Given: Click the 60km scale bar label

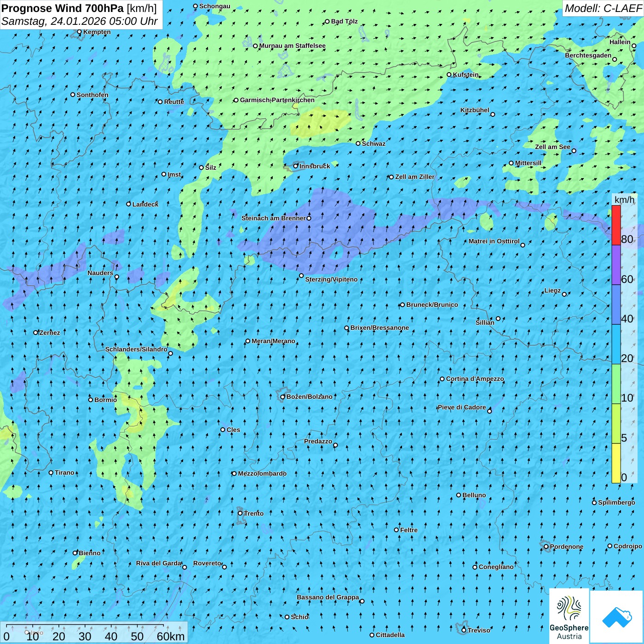Looking at the screenshot, I should (x=171, y=636).
